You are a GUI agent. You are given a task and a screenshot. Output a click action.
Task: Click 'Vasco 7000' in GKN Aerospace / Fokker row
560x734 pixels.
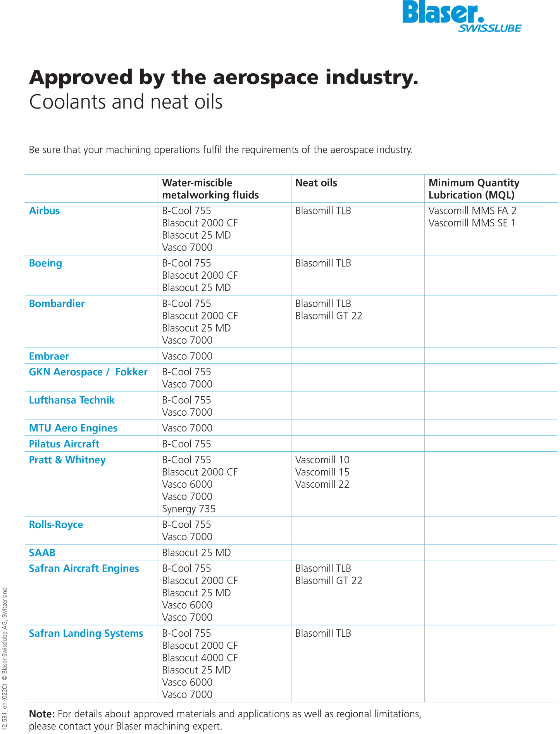coord(187,384)
